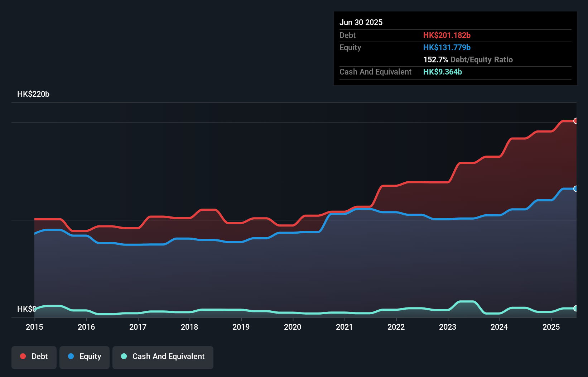
Task: Select the 2025 year axis label
Action: pyautogui.click(x=551, y=327)
